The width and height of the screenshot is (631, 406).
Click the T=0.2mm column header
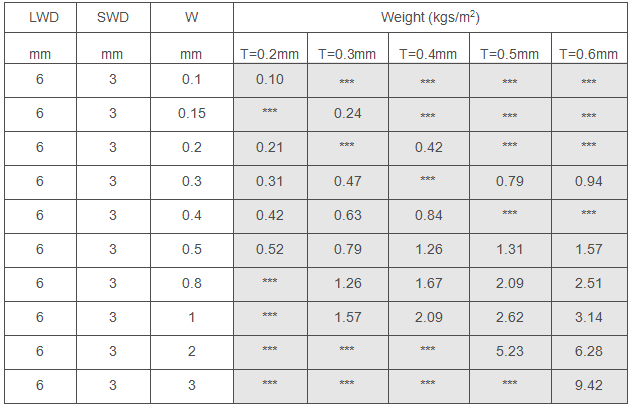[x=270, y=53]
